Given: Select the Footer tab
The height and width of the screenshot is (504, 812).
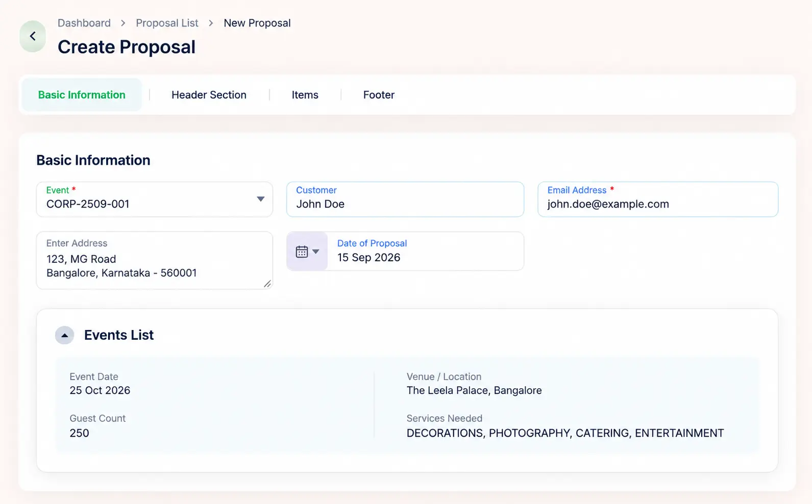Looking at the screenshot, I should 379,95.
